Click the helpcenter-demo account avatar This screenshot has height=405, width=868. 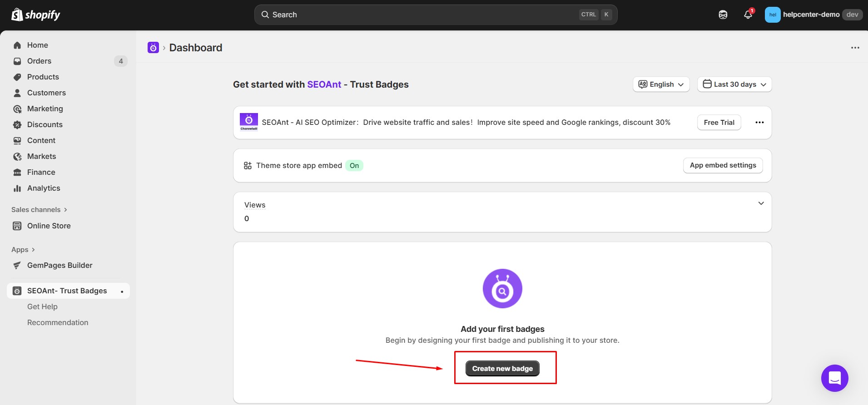[x=772, y=15]
